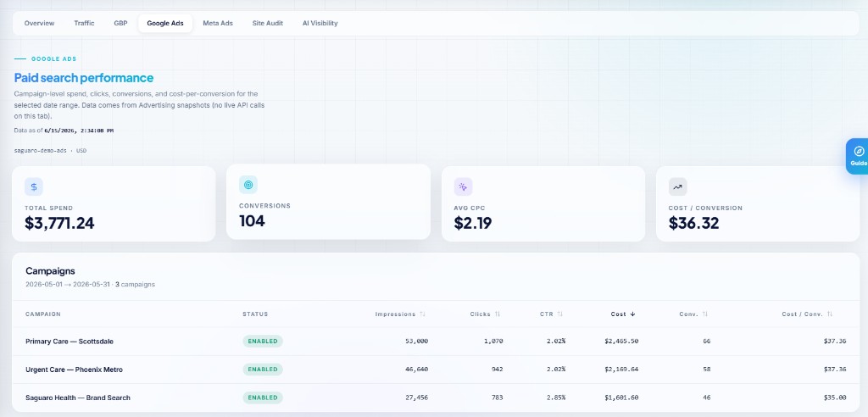The height and width of the screenshot is (417, 868).
Task: Select the Primary Care — Scottsdale campaign name
Action: click(70, 341)
